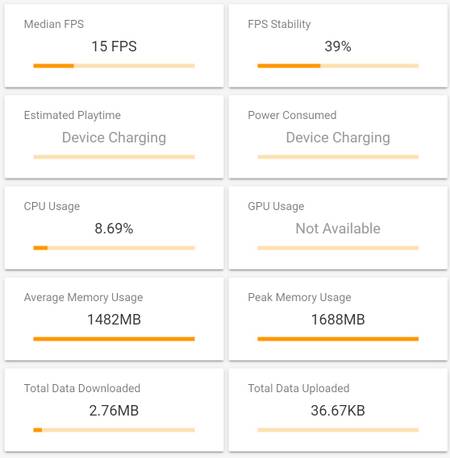Click the Median FPS progress bar
The height and width of the screenshot is (458, 450).
pos(114,66)
